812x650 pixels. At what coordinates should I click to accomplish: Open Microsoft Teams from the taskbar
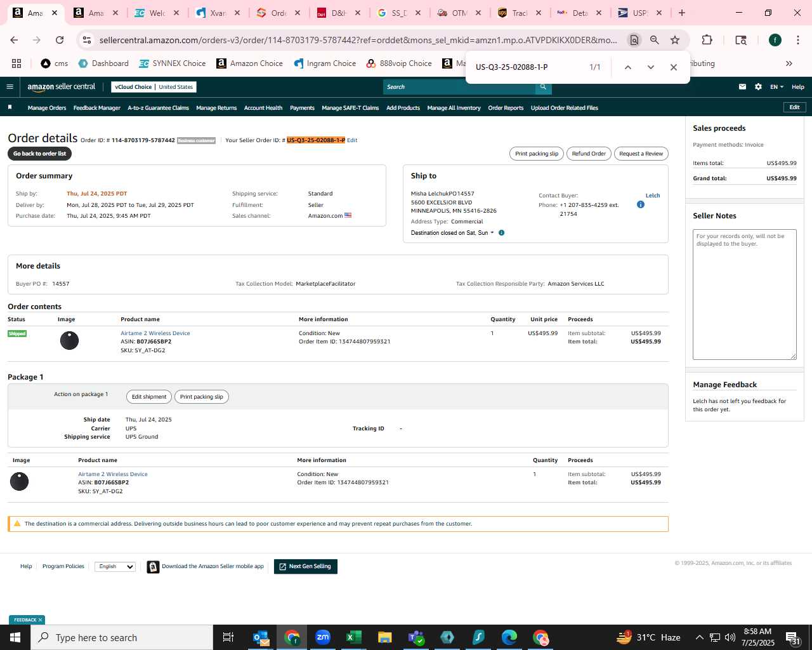coord(416,637)
